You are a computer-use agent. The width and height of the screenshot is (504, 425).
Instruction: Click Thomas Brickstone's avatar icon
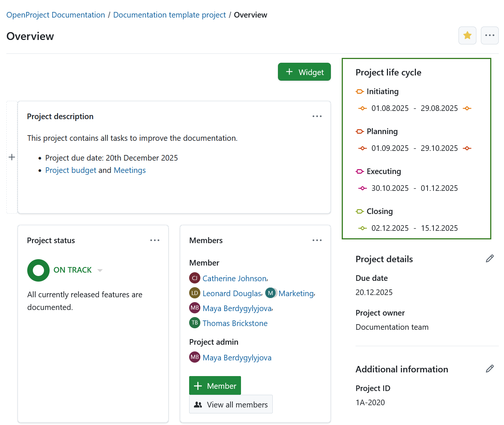tap(195, 323)
